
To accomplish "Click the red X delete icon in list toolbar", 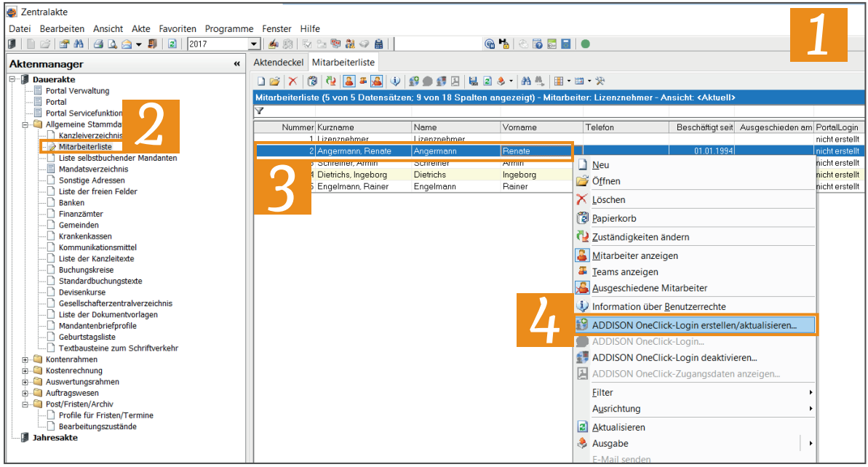I will click(292, 81).
